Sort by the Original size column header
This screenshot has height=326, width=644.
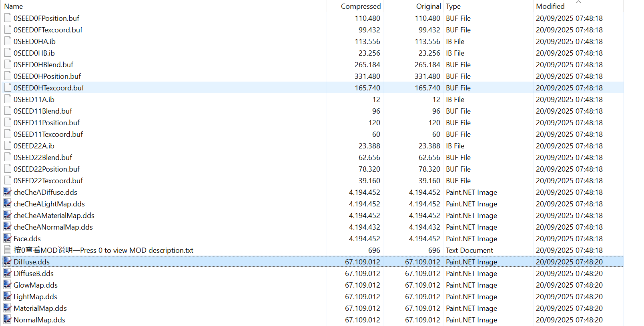click(428, 6)
